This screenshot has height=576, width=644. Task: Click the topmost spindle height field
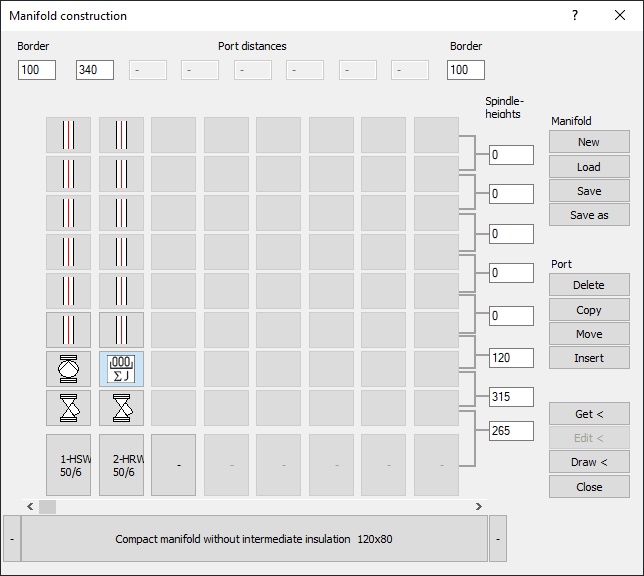click(511, 155)
